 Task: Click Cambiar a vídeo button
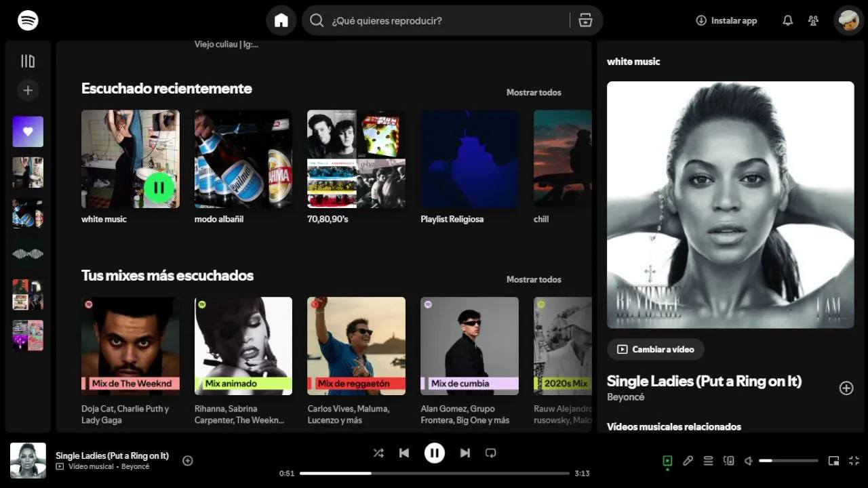tap(656, 349)
